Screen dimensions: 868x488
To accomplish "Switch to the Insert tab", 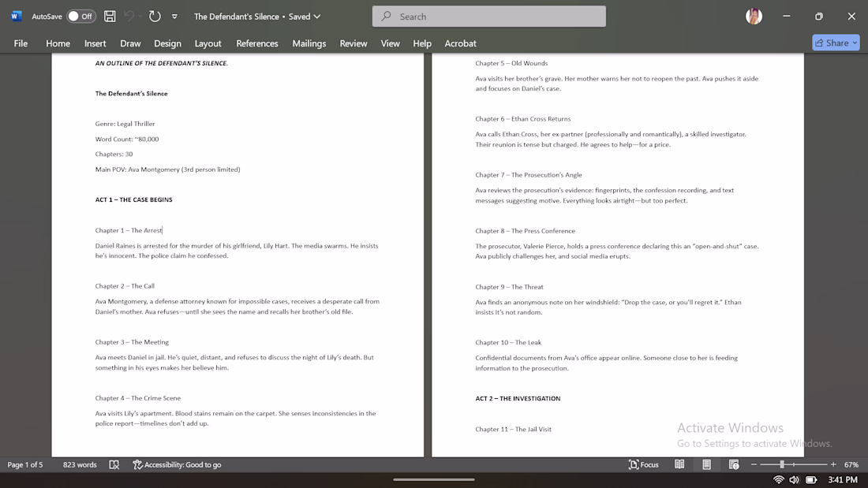I will [x=95, y=43].
